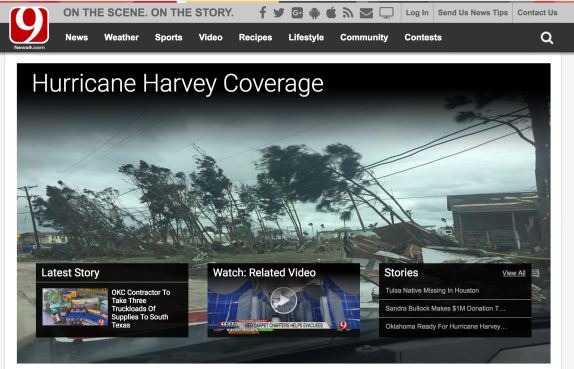This screenshot has height=369, width=574.
Task: Open the email envelope icon
Action: click(x=366, y=13)
